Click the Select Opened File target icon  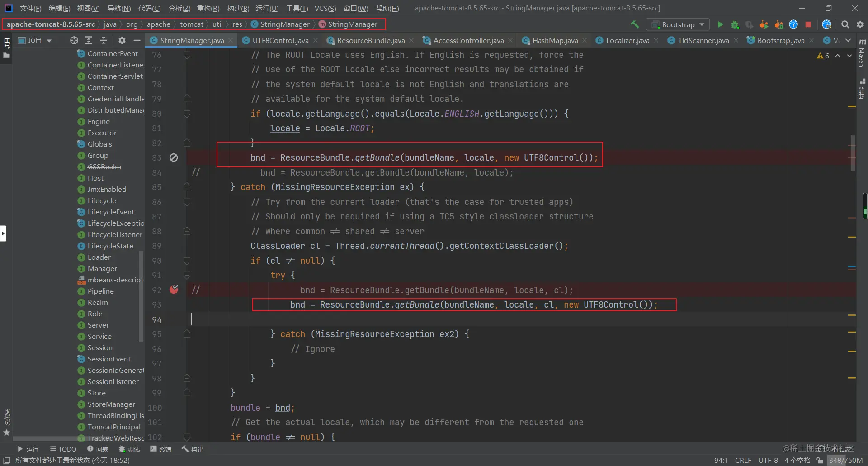(74, 40)
